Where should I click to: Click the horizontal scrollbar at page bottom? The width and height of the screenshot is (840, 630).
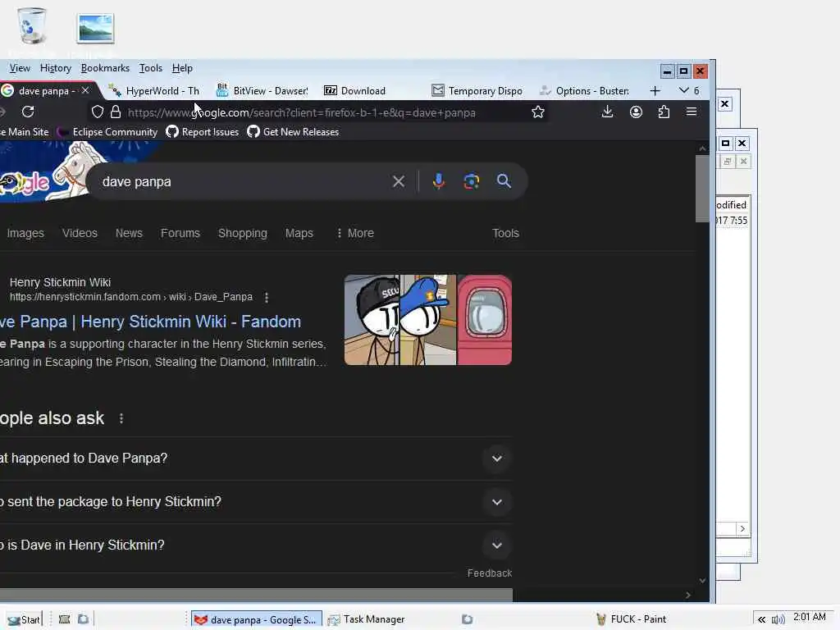256,595
